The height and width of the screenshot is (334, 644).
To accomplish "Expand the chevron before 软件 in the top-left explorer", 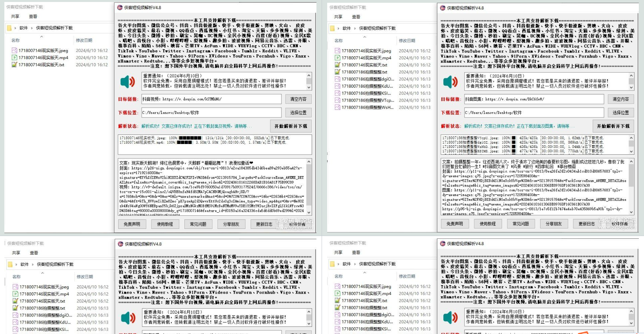I will pos(15,28).
